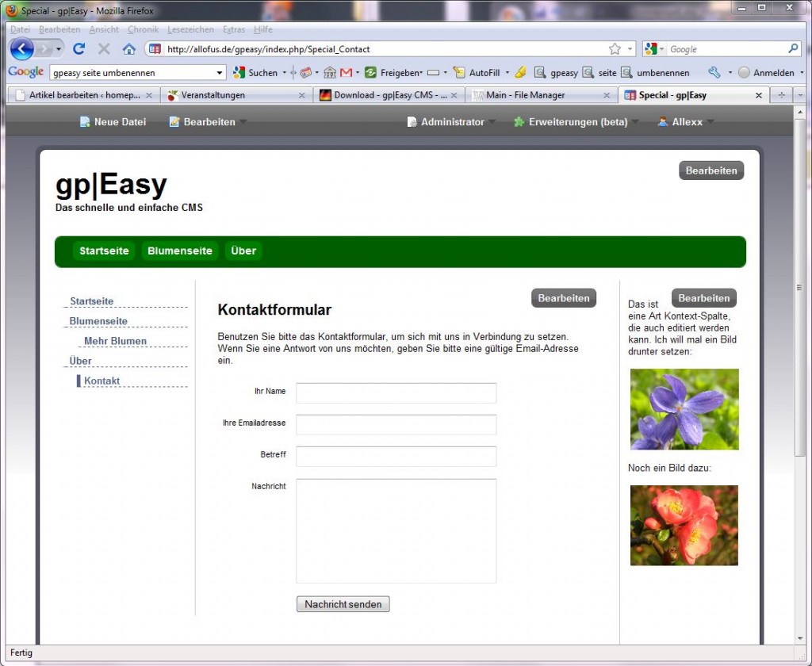
Task: Click the Nachricht senden button
Action: [x=343, y=603]
